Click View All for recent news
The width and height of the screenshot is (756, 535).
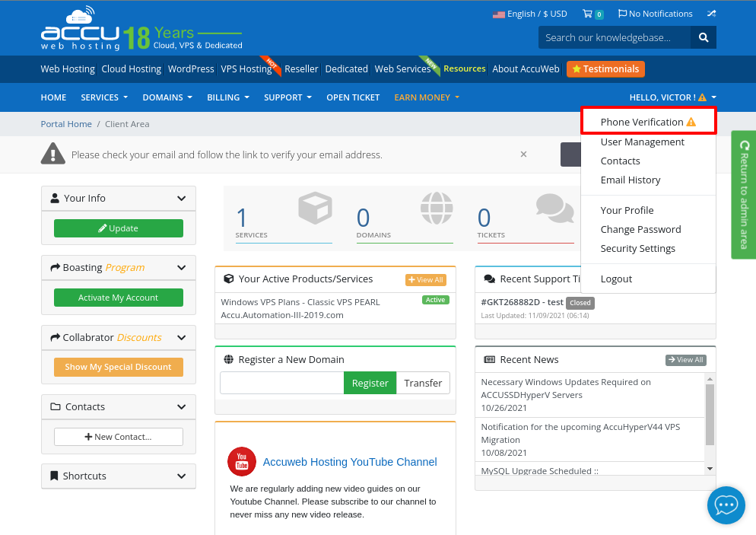[685, 360]
